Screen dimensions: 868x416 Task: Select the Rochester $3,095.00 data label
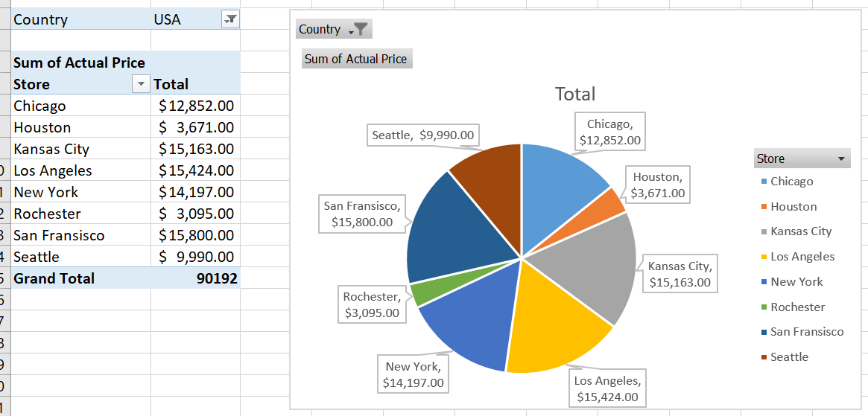coord(372,305)
